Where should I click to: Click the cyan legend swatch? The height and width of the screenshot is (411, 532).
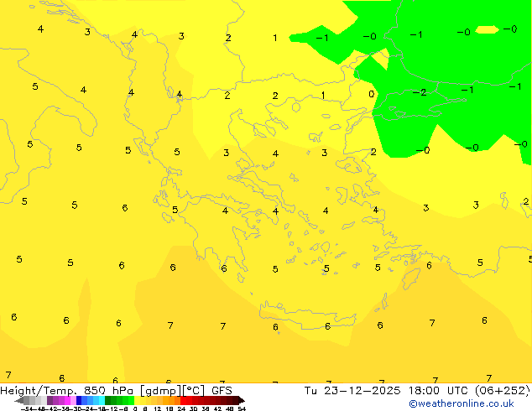coord(102,400)
